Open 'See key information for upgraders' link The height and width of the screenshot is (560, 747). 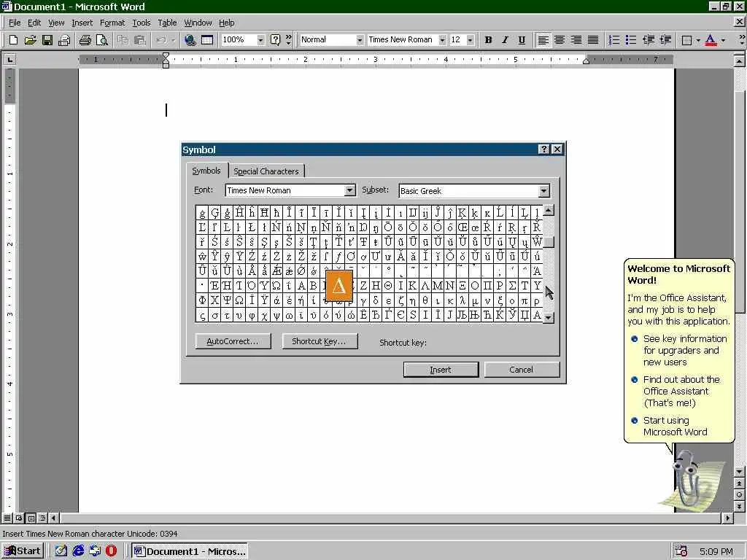pos(684,351)
